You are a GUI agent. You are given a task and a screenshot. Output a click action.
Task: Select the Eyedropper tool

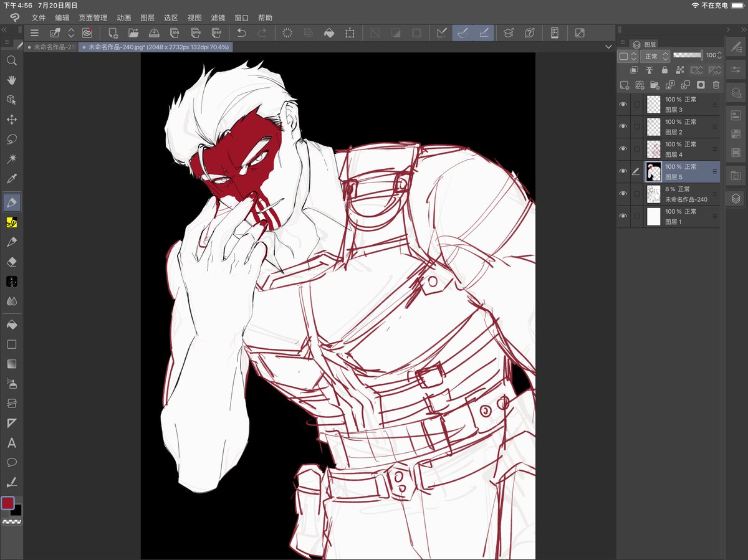point(11,178)
